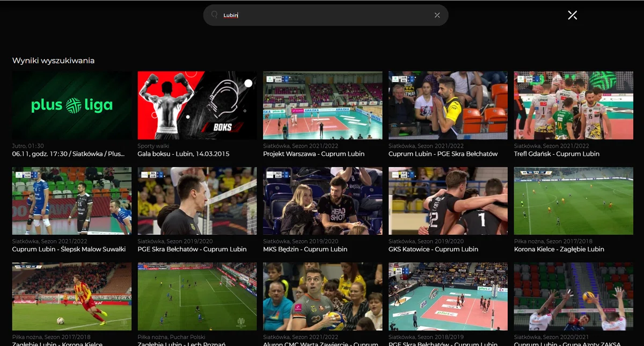The image size is (644, 346).
Task: Open the red BOKS boxing thumbnail
Action: click(197, 105)
